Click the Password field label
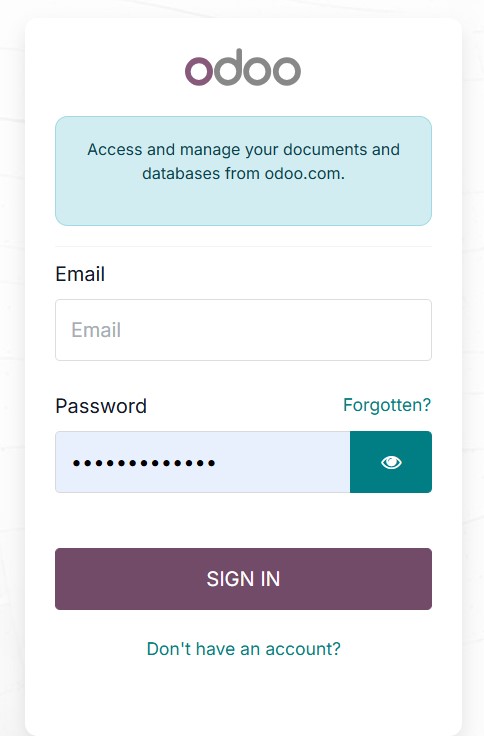Image resolution: width=484 pixels, height=736 pixels. pos(101,406)
